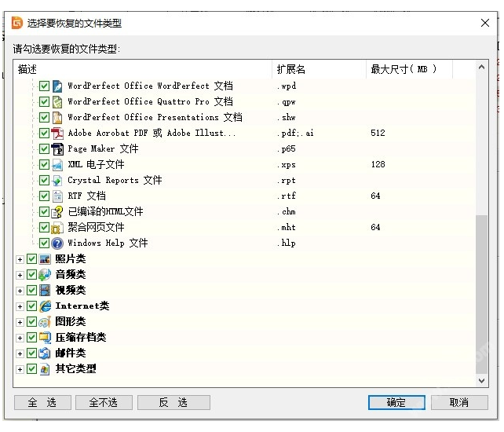
Task: Toggle the 邮件类 category checkbox
Action: (x=31, y=353)
